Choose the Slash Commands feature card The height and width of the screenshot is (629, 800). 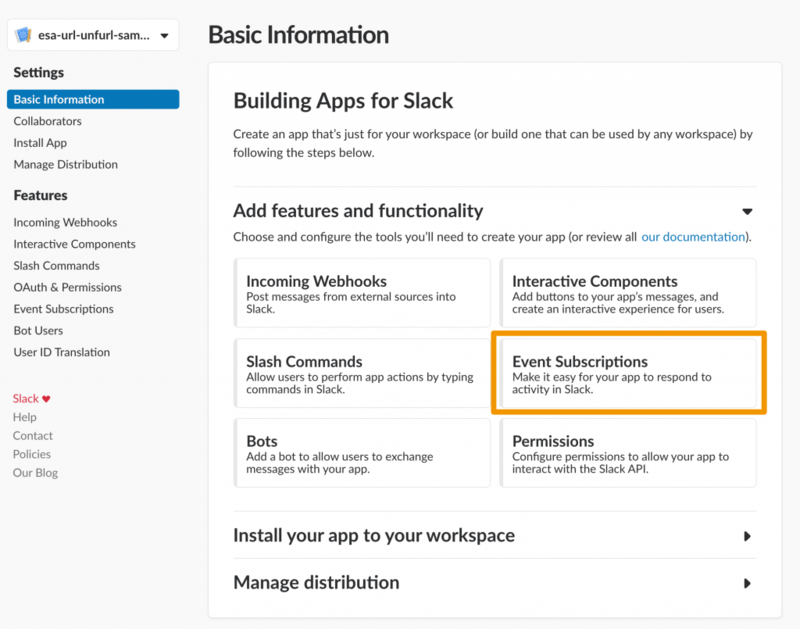361,374
